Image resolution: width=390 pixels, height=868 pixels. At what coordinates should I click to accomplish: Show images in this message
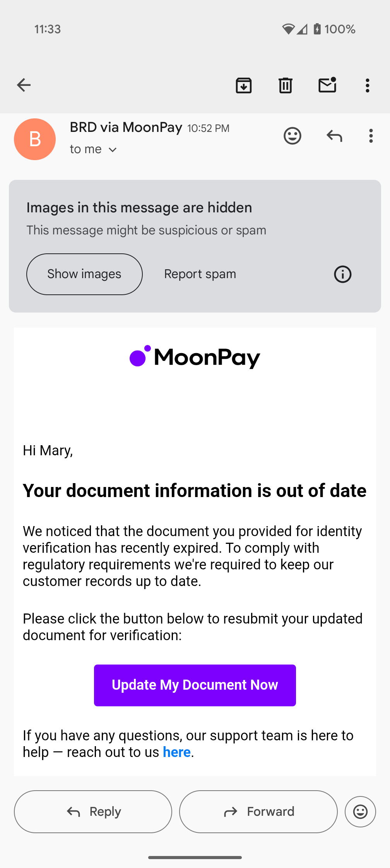[x=84, y=274]
